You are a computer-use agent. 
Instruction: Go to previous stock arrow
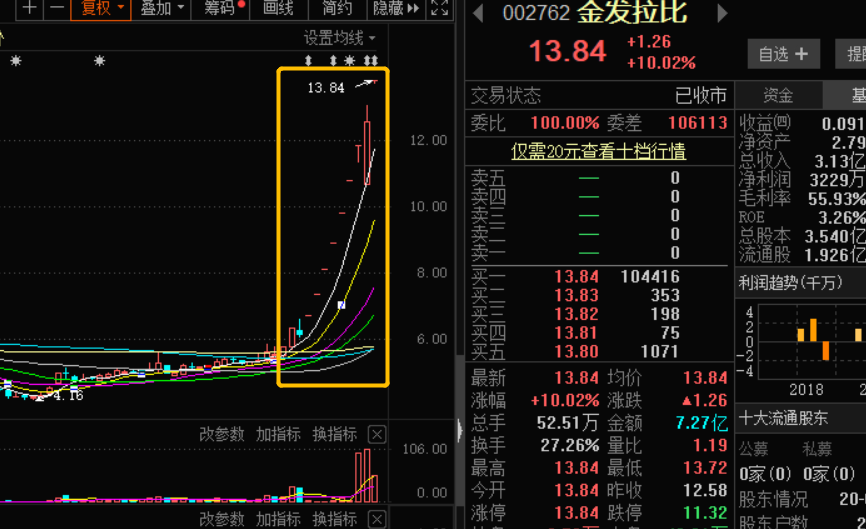pos(478,13)
